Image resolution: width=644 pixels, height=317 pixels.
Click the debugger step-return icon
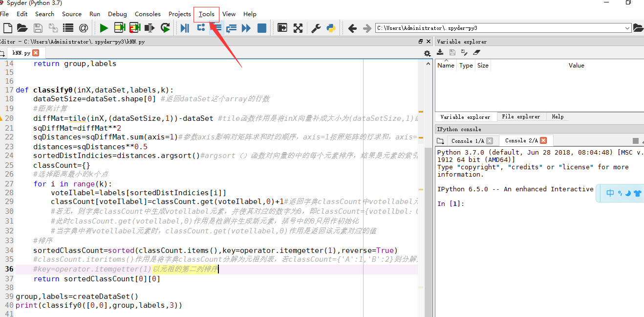(x=231, y=28)
